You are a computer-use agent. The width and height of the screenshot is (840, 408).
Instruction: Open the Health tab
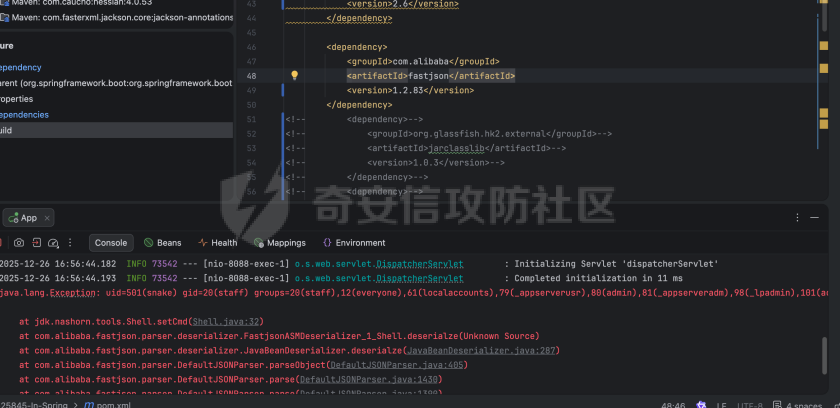(217, 242)
